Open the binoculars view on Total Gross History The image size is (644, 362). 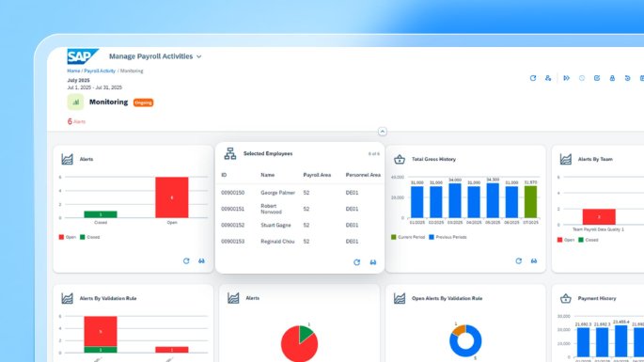533,260
